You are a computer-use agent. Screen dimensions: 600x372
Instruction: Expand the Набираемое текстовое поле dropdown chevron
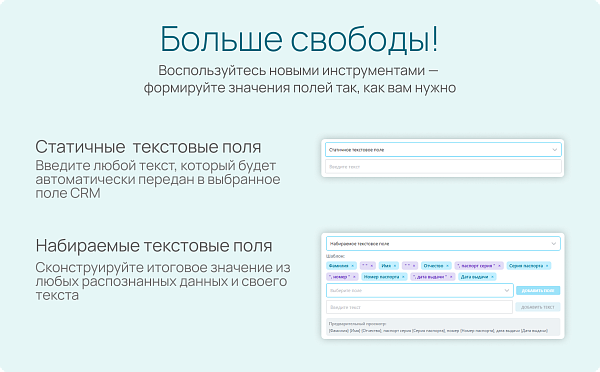click(553, 244)
